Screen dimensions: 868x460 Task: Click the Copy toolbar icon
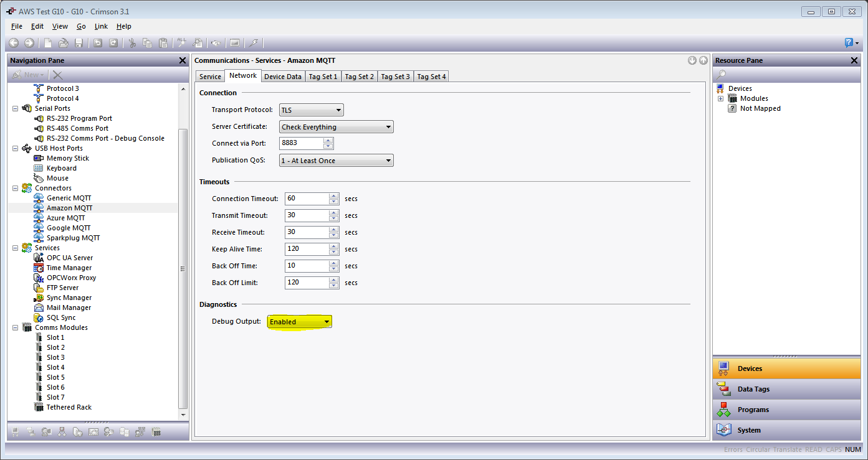[x=147, y=43]
